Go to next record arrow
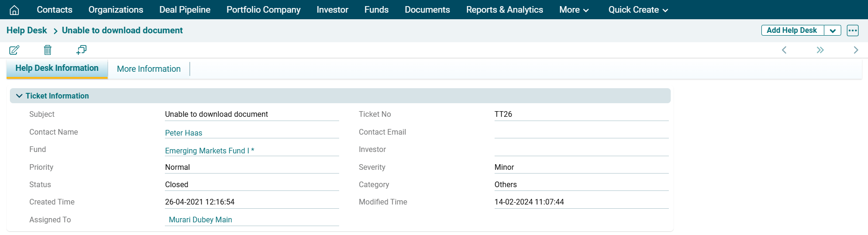The height and width of the screenshot is (235, 868). 856,50
